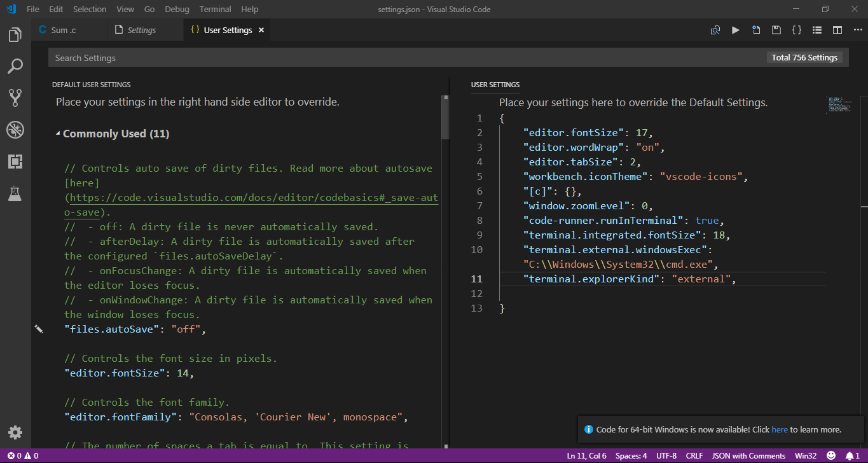Click the Ln 11, Col 6 status item
The width and height of the screenshot is (868, 463).
coord(586,456)
